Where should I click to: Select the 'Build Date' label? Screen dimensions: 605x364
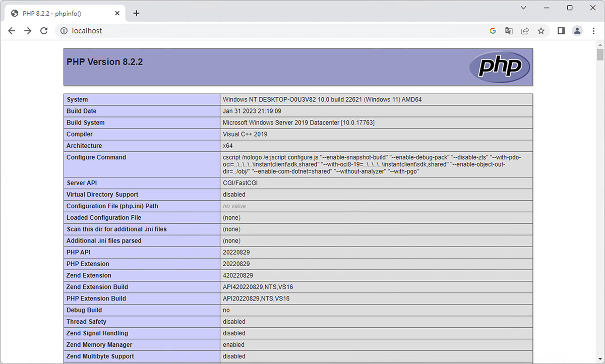81,111
